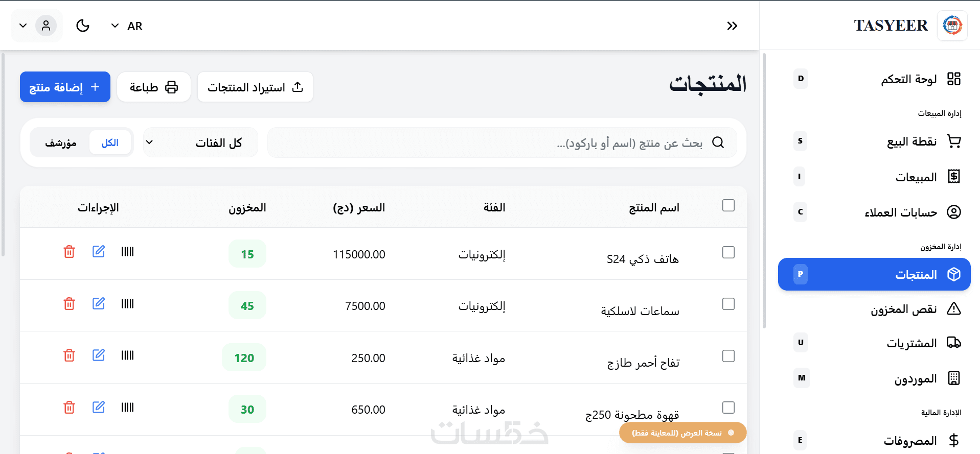Image resolution: width=980 pixels, height=454 pixels.
Task: Tick the تفاح أحمر طازج row checkbox
Action: tap(728, 356)
